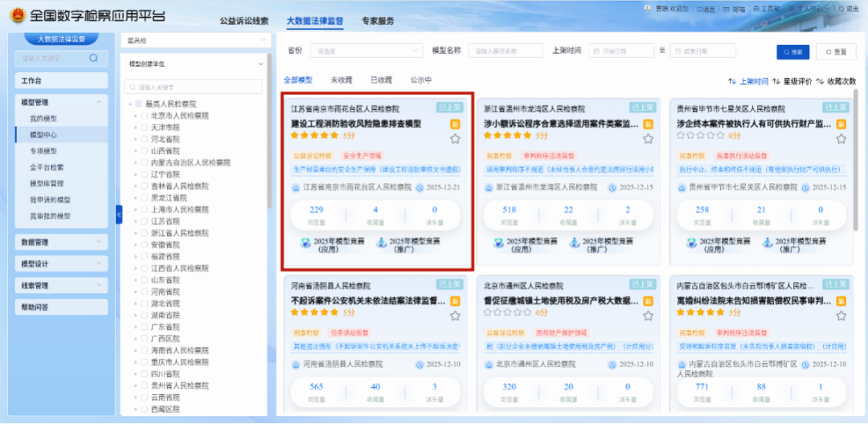Click the national emblem platform logo
868x424 pixels.
tap(17, 15)
